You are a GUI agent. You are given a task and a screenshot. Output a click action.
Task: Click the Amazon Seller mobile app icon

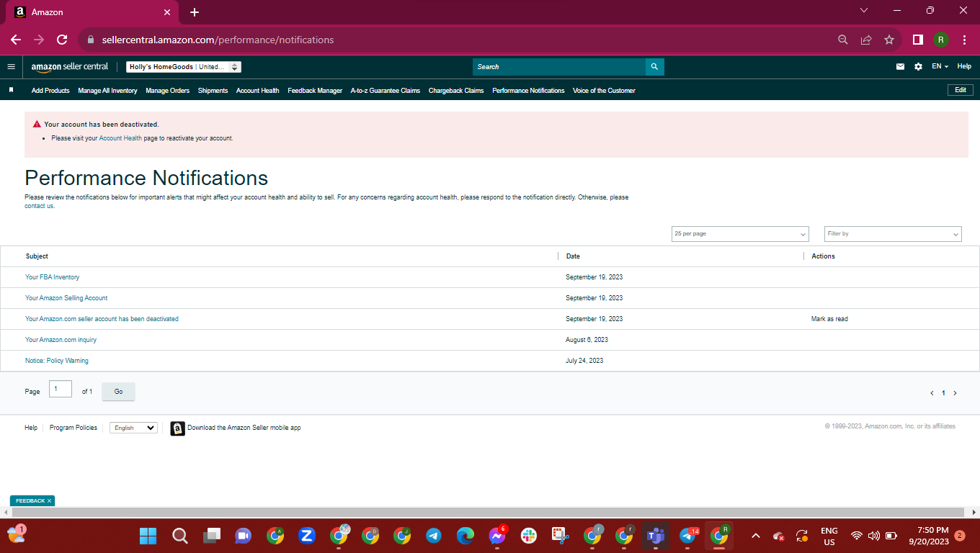coord(177,428)
